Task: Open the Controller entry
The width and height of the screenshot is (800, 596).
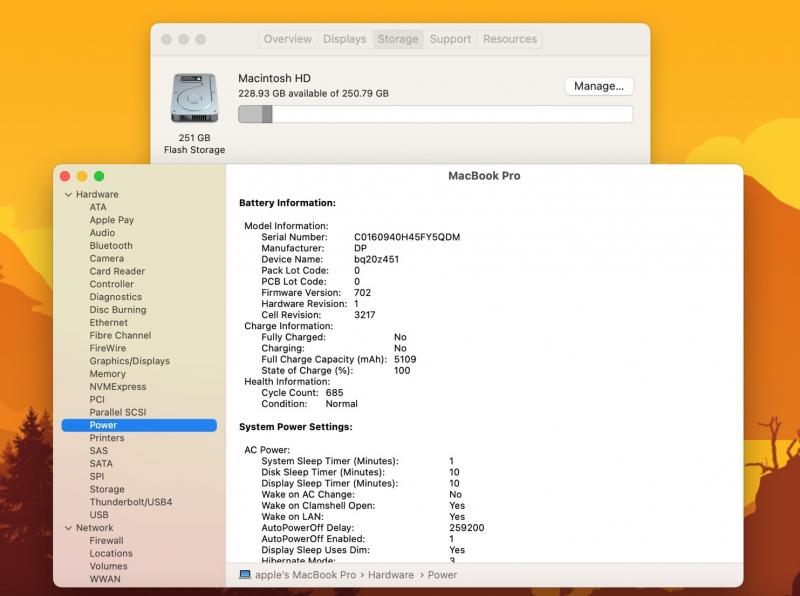Action: click(x=112, y=284)
